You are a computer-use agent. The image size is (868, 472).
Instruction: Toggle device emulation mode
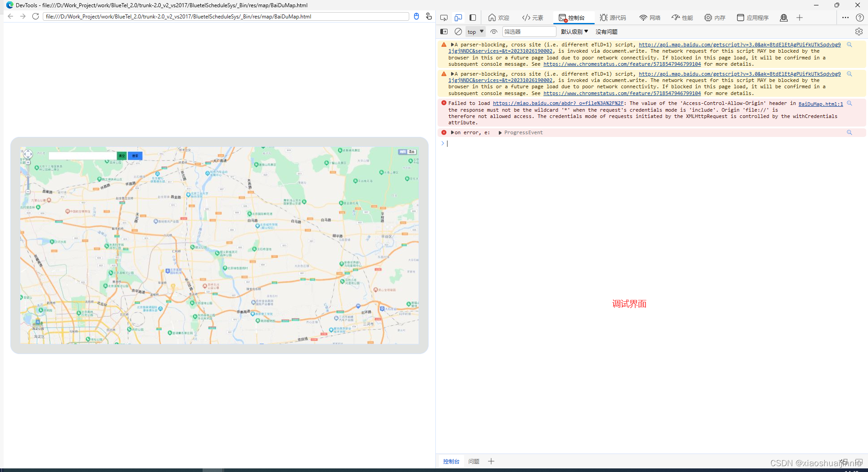tap(458, 18)
